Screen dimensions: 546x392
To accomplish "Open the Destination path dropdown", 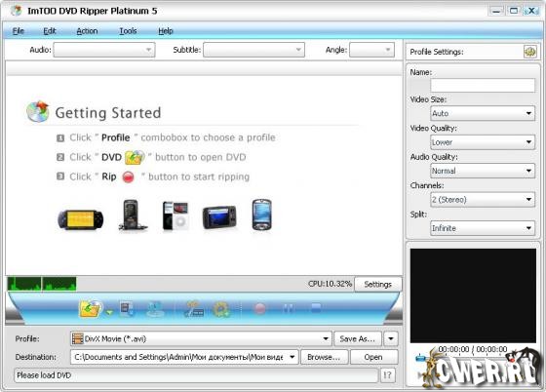I will [292, 357].
